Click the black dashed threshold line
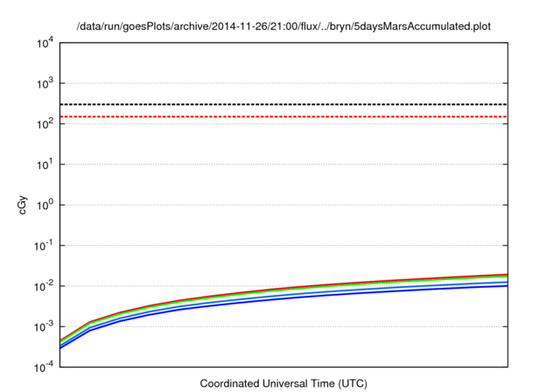This screenshot has height=392, width=560. pos(283,104)
